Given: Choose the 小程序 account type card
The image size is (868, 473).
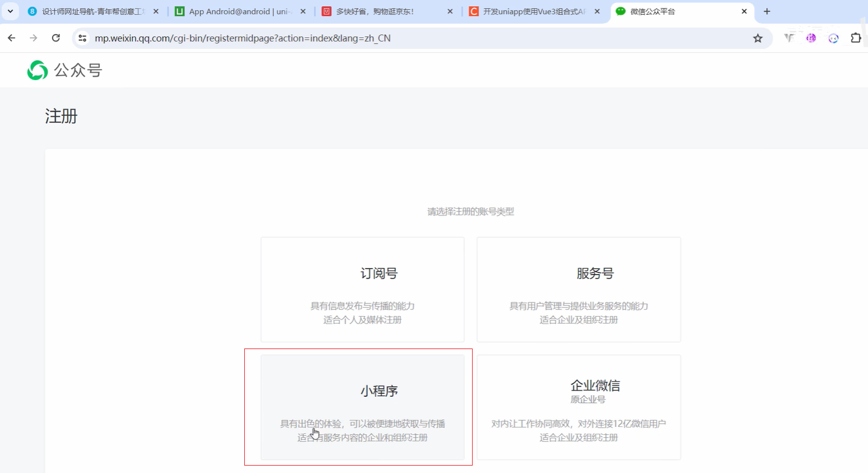Looking at the screenshot, I should (x=362, y=407).
